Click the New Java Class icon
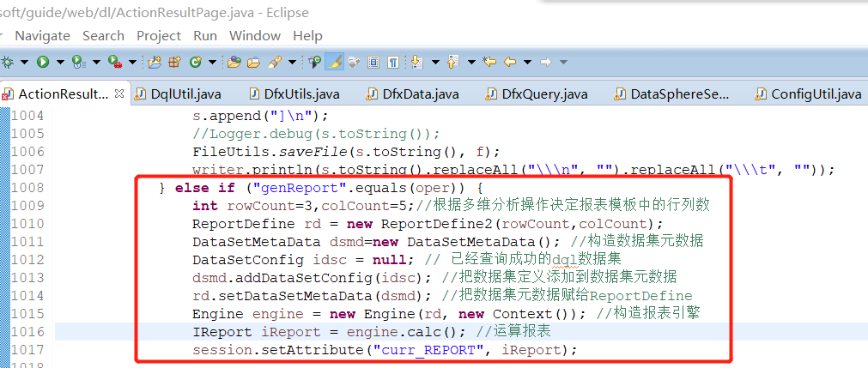Screen dimensions: 868x368 coord(195,62)
